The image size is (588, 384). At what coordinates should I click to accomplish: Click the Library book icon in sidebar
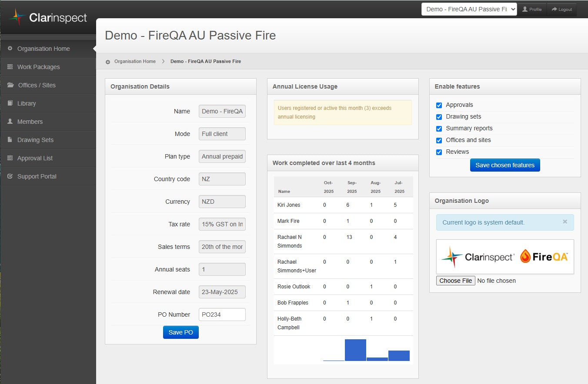tap(10, 103)
